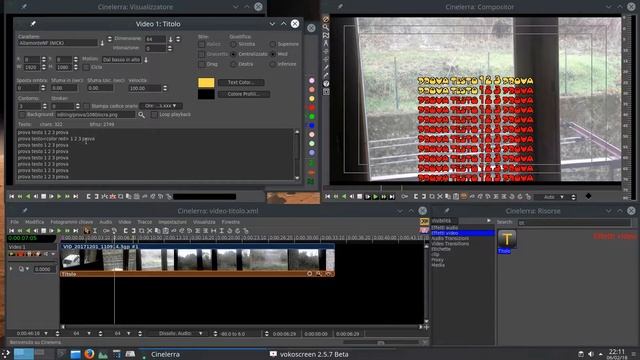Open Firefox from the taskbar
Viewport: 640px width, 360px height.
click(x=89, y=353)
